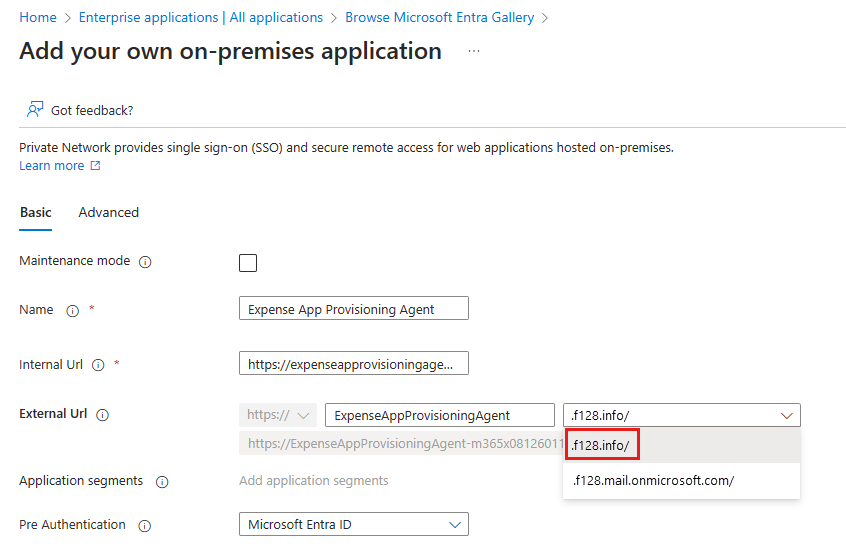
Task: Collapse the external URL domain dropdown
Action: 787,415
